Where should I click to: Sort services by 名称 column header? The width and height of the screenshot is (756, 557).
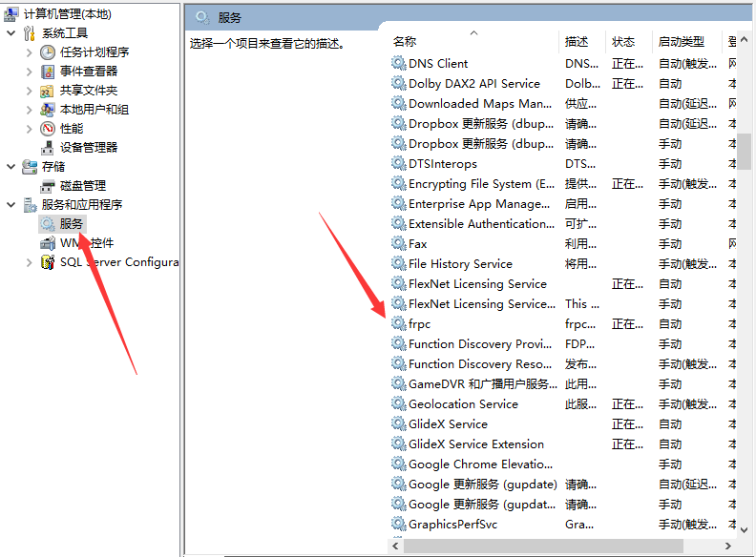tap(405, 42)
